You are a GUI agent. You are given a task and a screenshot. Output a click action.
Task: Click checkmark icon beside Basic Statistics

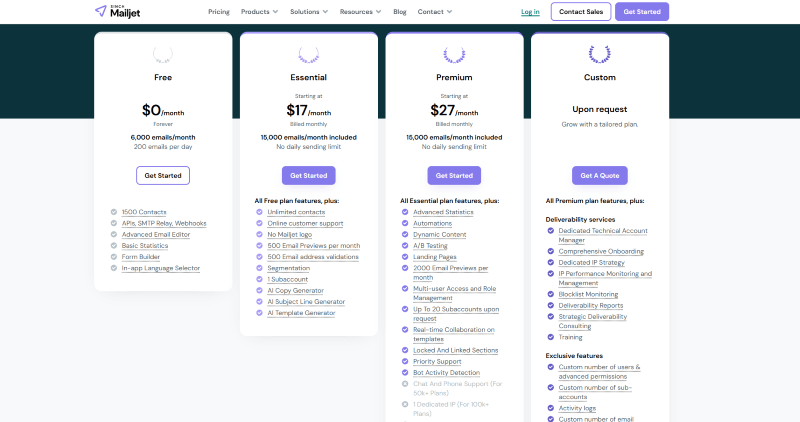(114, 245)
